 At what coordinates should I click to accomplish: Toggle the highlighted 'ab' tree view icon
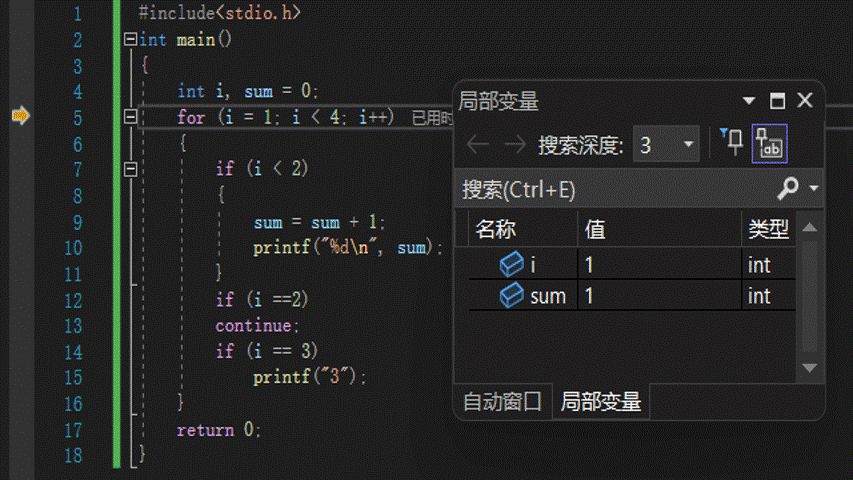769,144
